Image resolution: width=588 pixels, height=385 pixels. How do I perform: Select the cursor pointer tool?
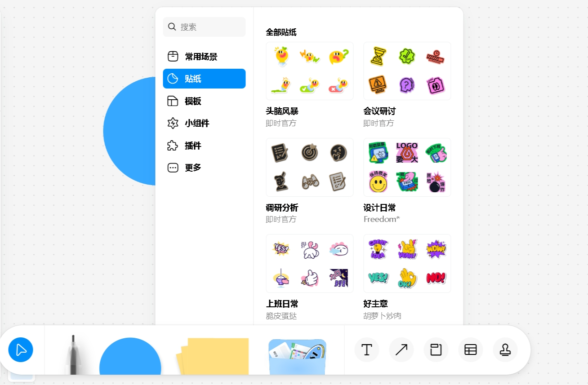(x=21, y=350)
